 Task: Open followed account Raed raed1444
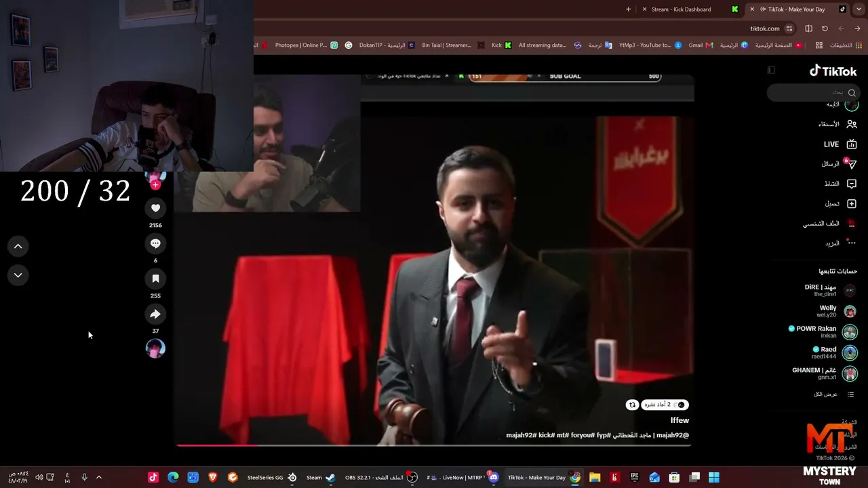(834, 352)
